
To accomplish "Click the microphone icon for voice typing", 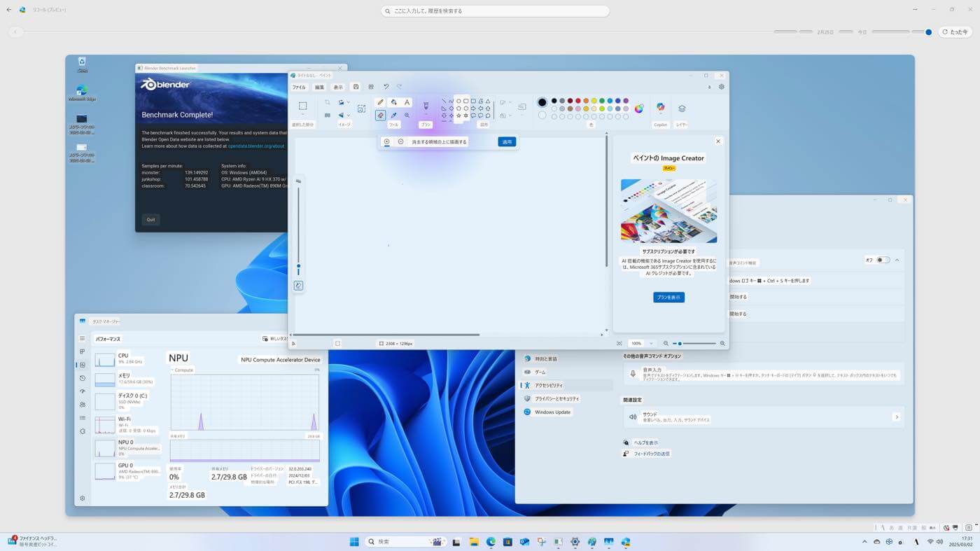I will coord(633,374).
